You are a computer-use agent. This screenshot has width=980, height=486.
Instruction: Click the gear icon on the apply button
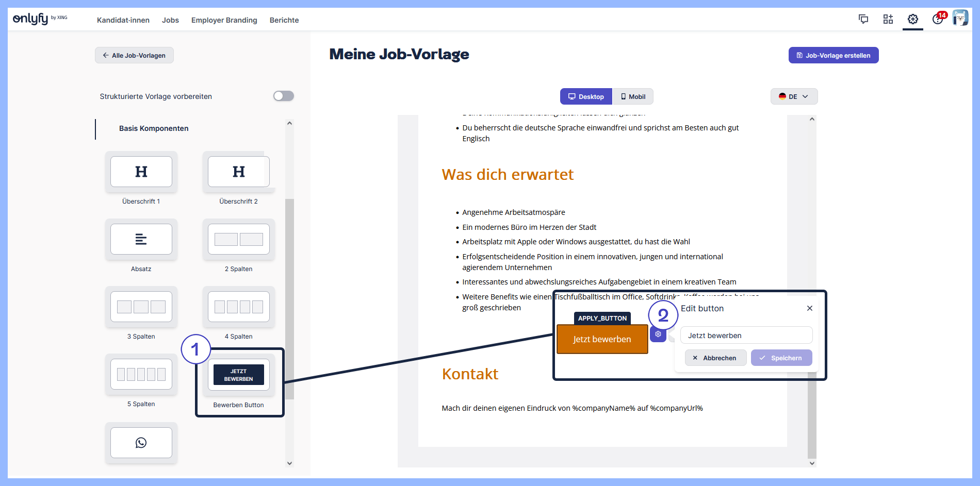(658, 334)
